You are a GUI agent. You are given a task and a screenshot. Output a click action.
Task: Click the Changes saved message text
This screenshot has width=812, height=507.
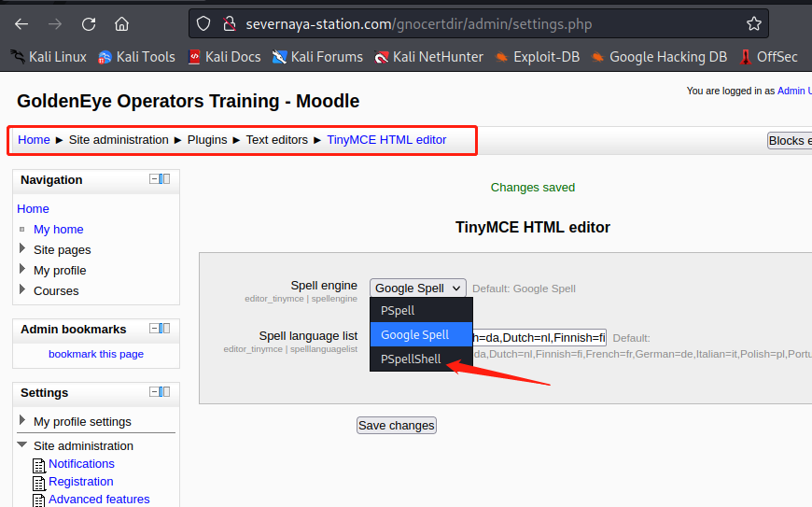pyautogui.click(x=532, y=188)
